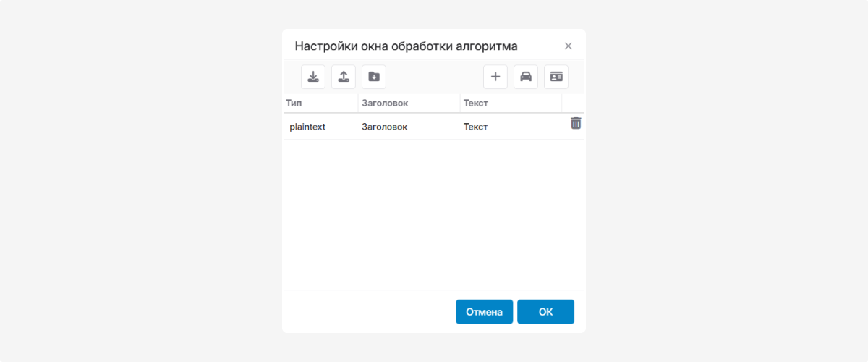Click the blank header cell above the trash icon
Viewport: 868px width, 362px height.
coord(574,104)
